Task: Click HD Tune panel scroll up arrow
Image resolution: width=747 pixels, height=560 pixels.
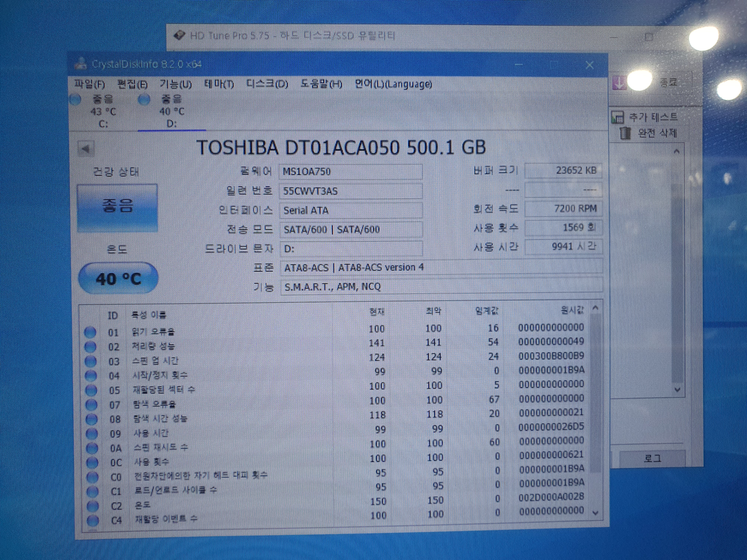Action: point(676,151)
